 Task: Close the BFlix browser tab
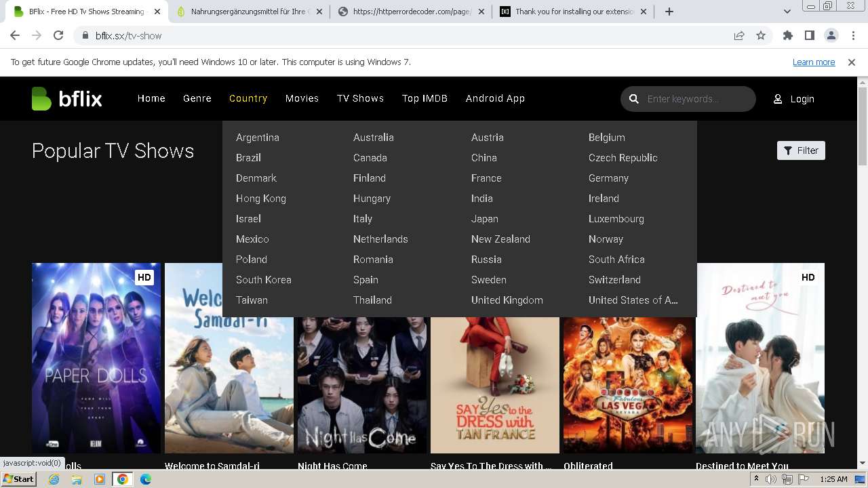pyautogui.click(x=157, y=12)
